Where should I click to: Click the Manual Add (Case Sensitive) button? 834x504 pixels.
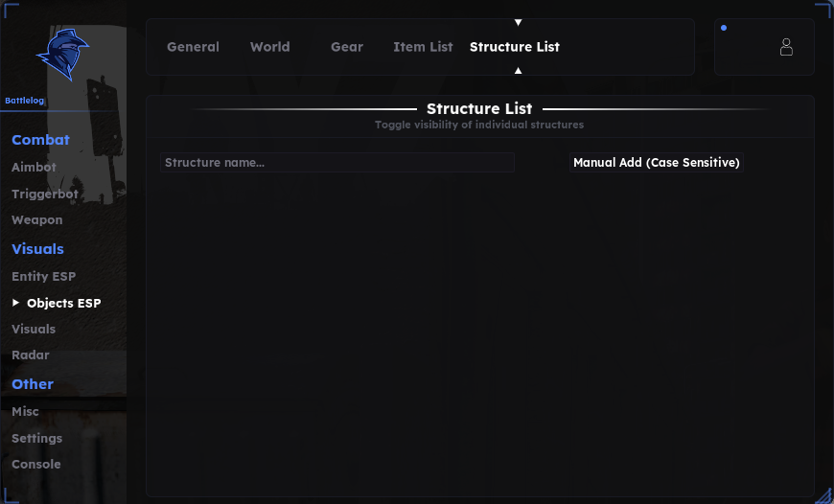657,163
